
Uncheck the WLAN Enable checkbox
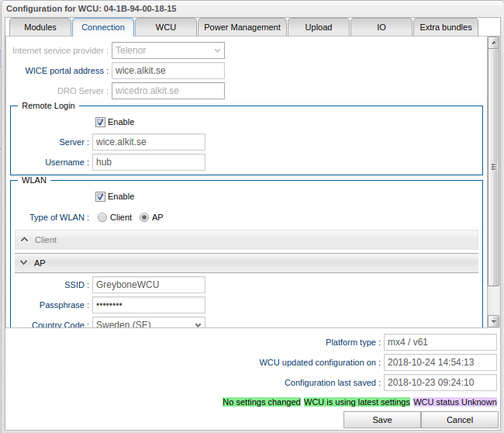[101, 196]
